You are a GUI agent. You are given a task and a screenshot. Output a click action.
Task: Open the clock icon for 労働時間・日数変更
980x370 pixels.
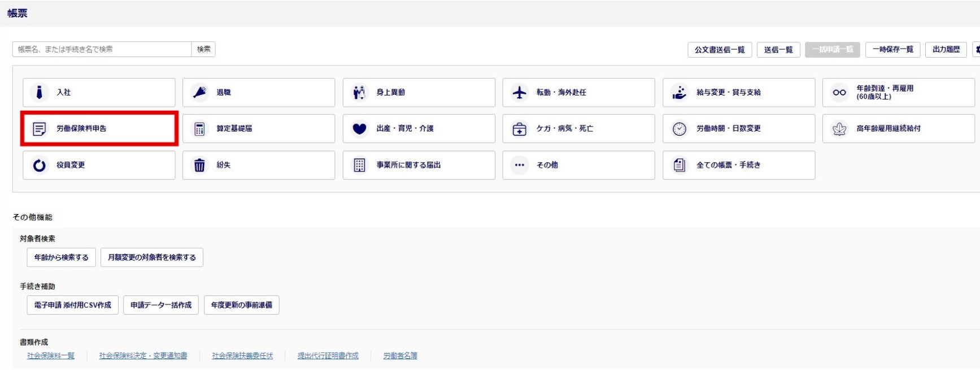680,129
